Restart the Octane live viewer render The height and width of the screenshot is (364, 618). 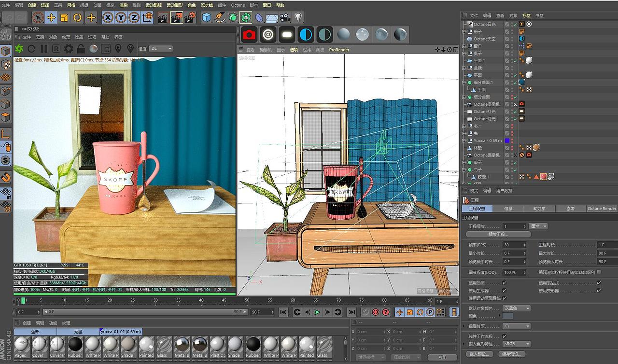tap(32, 48)
